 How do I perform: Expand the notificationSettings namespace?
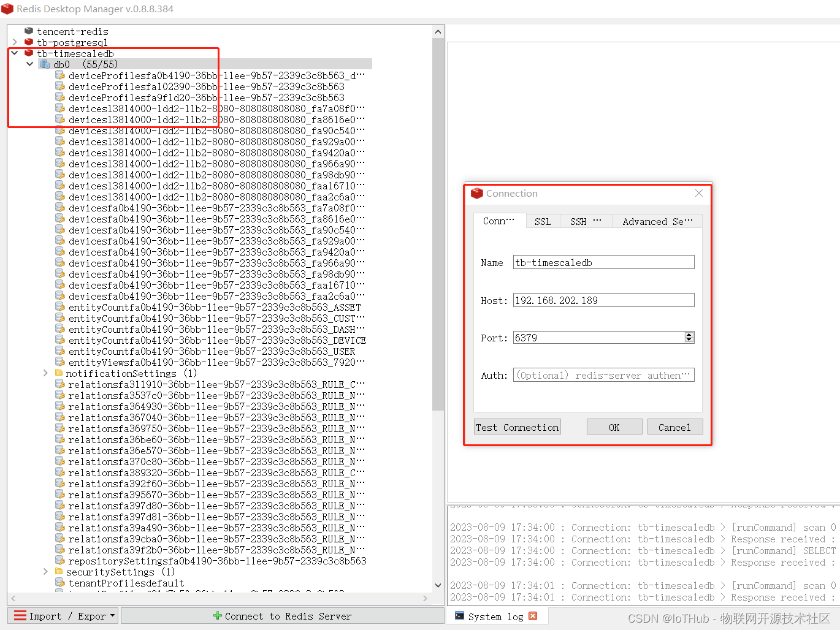click(x=45, y=373)
